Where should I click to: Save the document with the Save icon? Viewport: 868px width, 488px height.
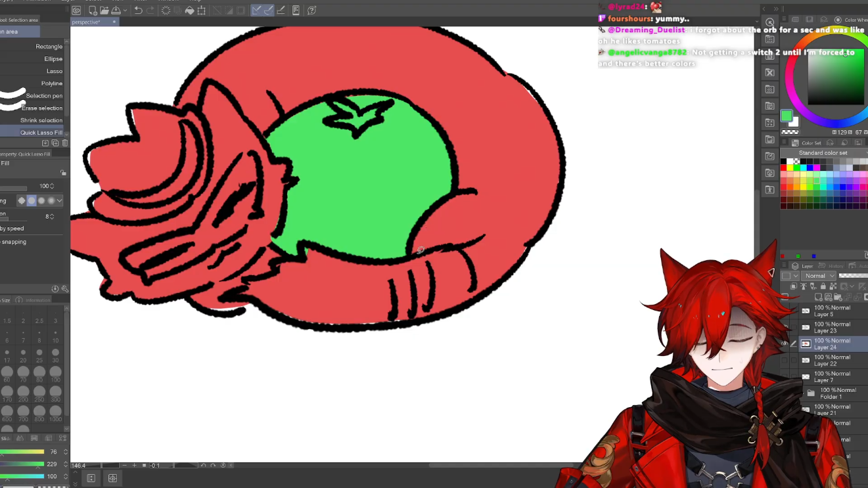tap(116, 11)
